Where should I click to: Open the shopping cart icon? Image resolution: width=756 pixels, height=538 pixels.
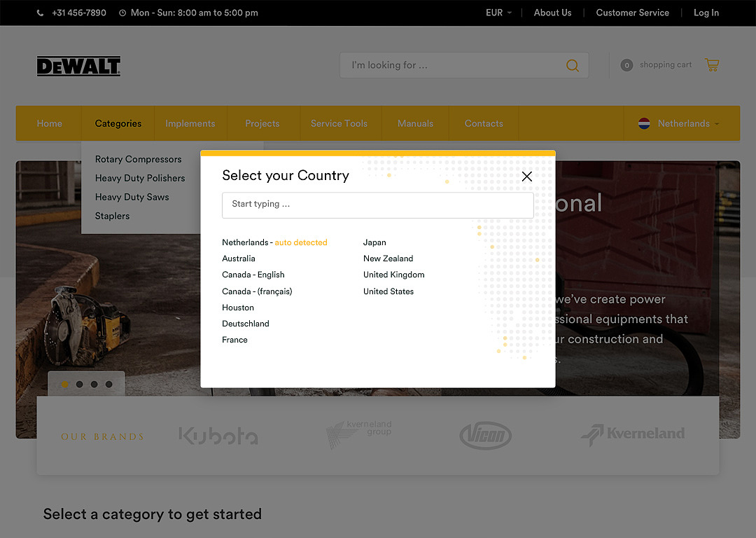tap(712, 64)
